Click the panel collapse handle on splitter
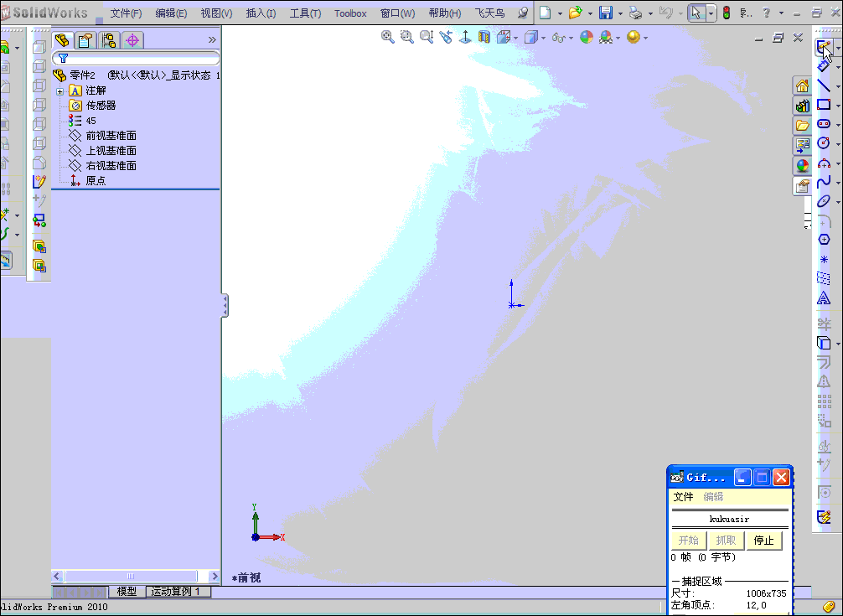Screen dimensions: 843x616 pyautogui.click(x=225, y=305)
